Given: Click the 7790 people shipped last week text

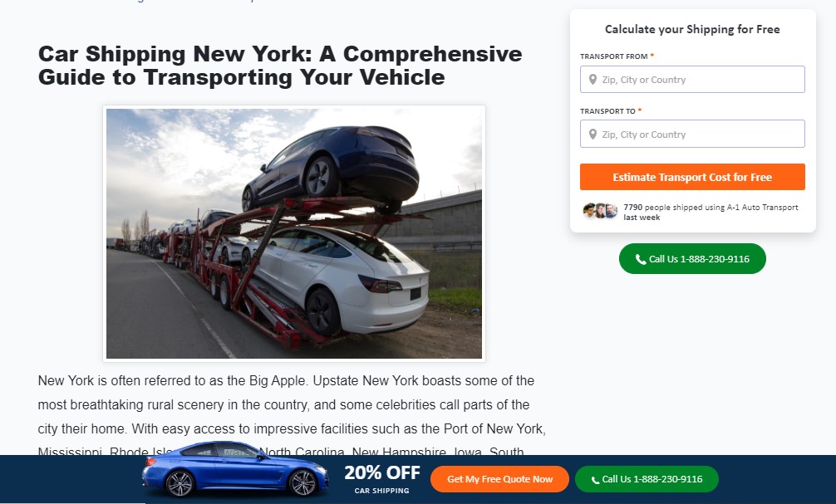Looking at the screenshot, I should [711, 212].
